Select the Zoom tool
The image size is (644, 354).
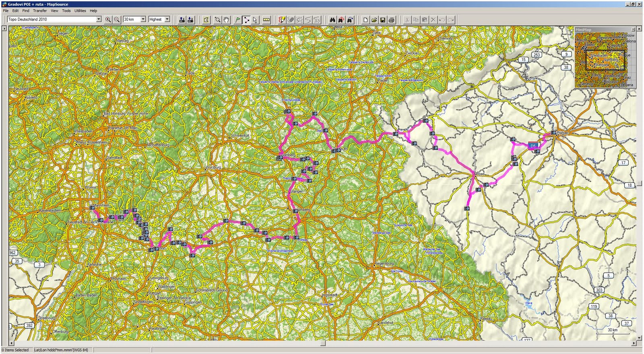pos(218,19)
